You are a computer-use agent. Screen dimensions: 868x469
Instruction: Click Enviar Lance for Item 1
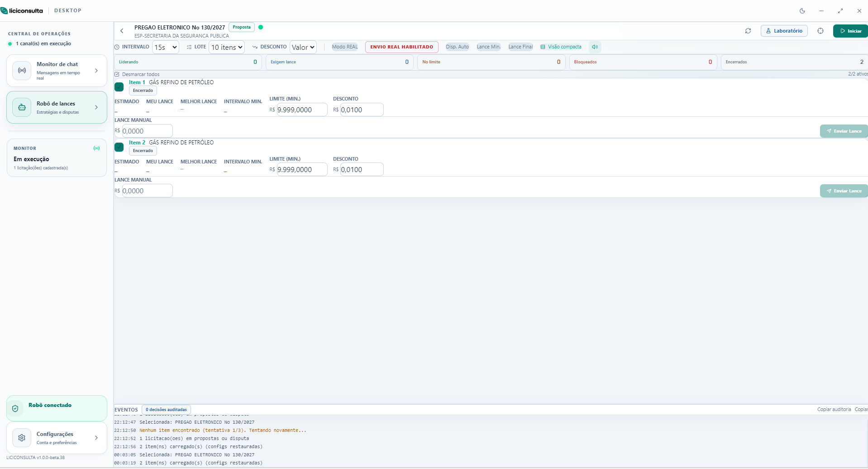click(844, 131)
